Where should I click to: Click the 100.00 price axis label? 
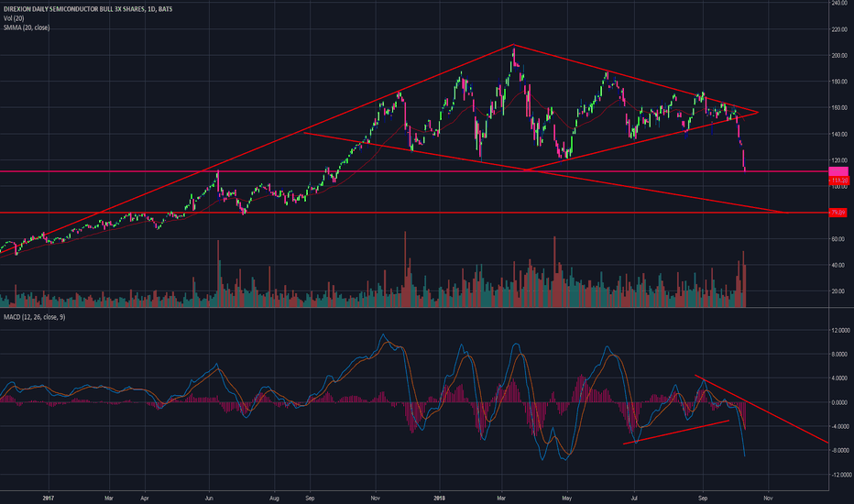839,187
